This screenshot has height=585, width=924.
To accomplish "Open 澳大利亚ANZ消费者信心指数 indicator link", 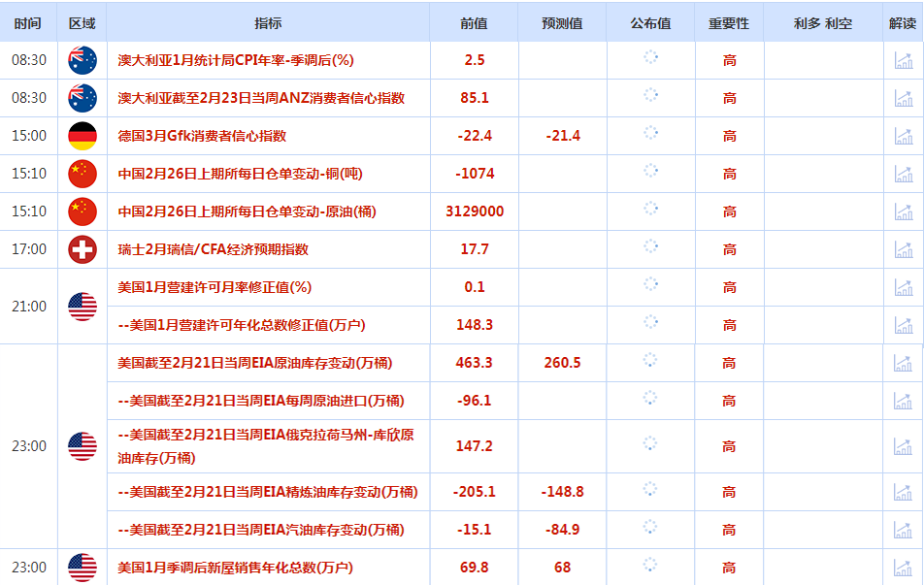I will [261, 98].
